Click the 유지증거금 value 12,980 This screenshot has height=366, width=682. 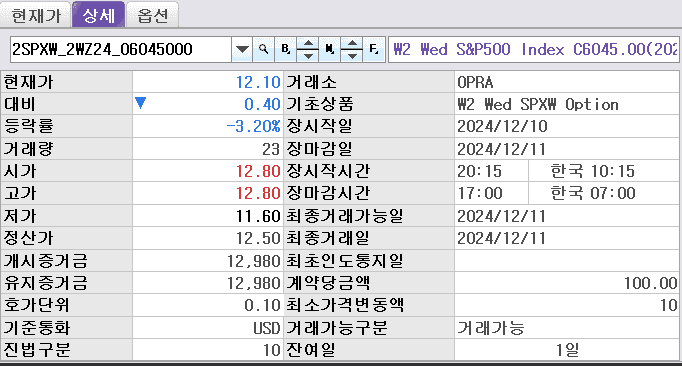tap(254, 283)
